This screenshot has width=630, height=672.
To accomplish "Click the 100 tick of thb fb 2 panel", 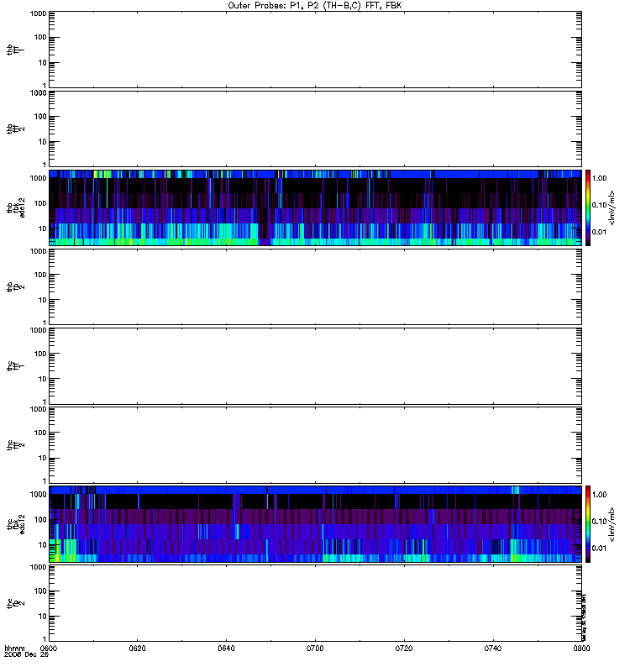I will (x=40, y=275).
